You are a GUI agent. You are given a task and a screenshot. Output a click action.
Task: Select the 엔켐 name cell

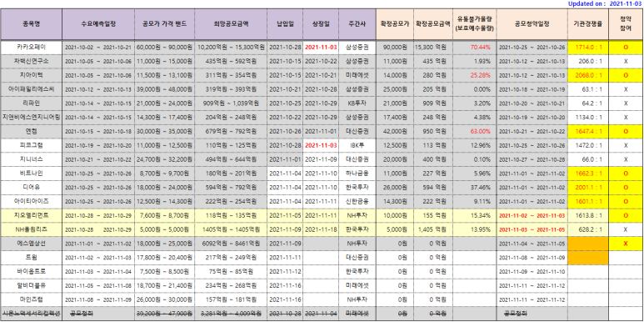click(31, 131)
